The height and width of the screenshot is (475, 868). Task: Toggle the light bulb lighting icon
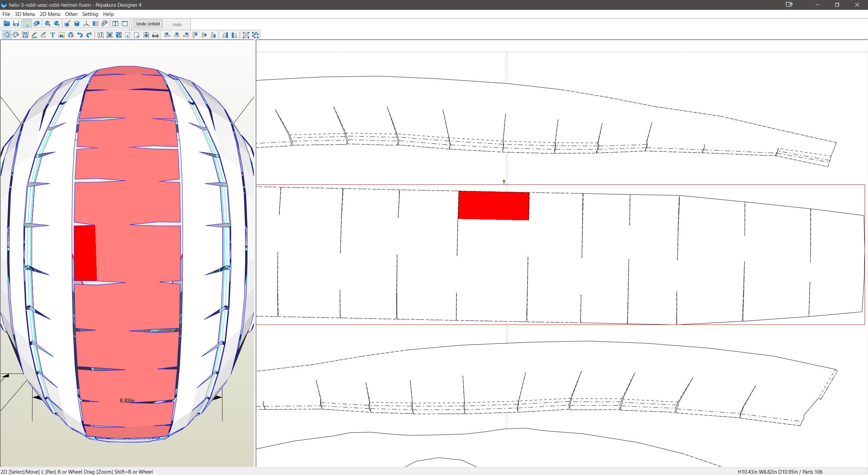(x=27, y=24)
